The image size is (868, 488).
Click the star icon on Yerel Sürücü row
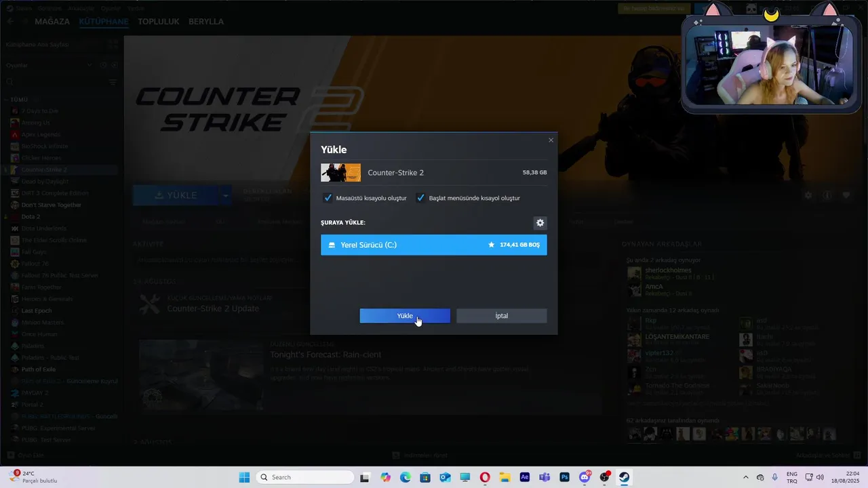pos(492,245)
